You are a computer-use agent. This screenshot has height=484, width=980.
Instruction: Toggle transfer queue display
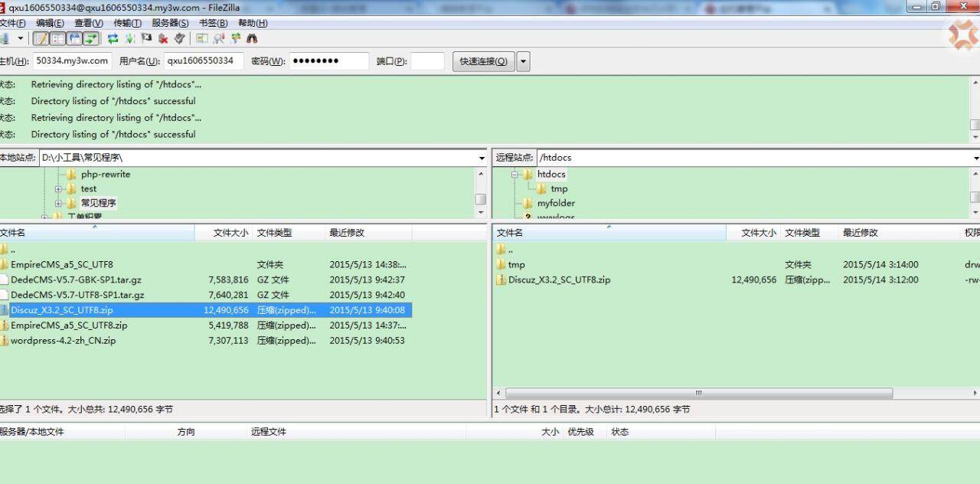[91, 38]
